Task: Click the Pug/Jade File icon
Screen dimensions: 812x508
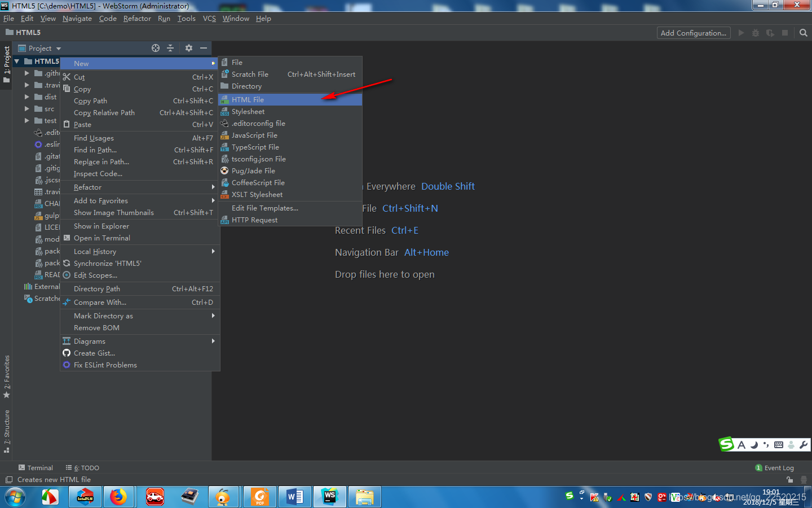Action: [224, 170]
